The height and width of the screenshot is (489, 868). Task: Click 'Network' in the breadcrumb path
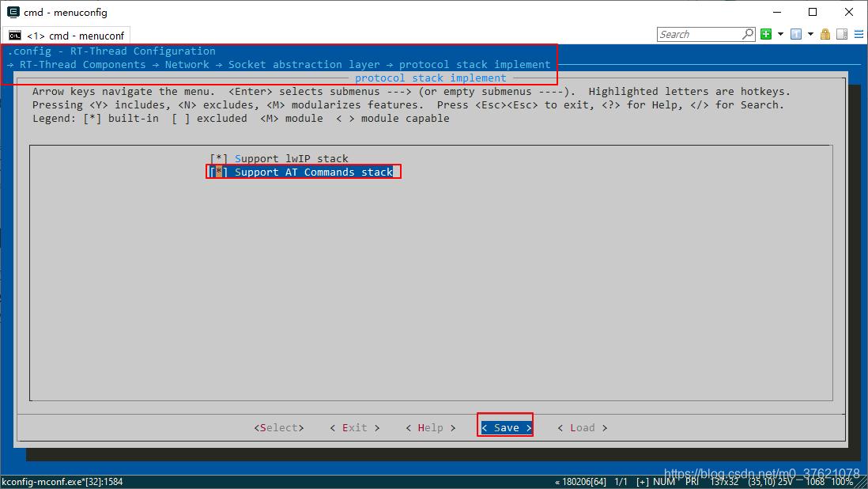pos(187,64)
